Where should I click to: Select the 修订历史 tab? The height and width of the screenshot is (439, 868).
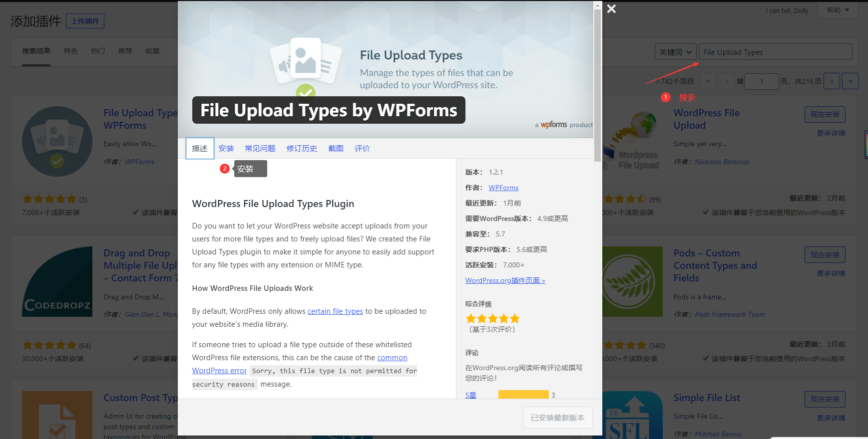[302, 149]
